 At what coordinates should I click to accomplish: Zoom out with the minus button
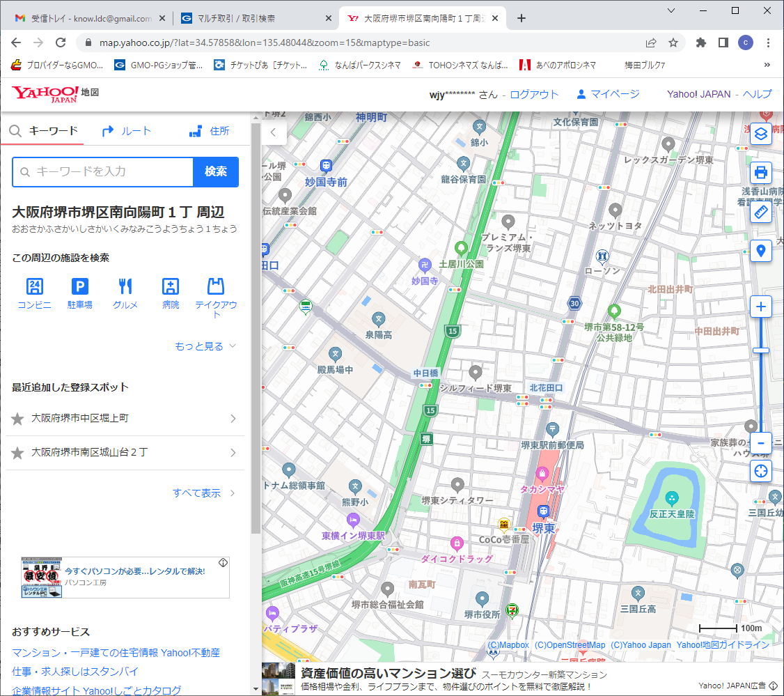[x=761, y=442]
